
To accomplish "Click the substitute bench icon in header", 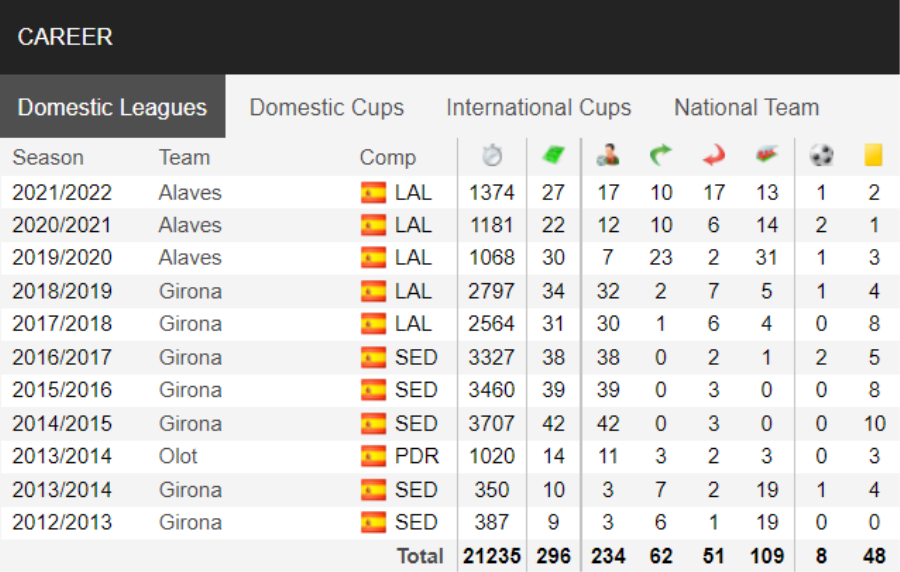I will [x=766, y=155].
